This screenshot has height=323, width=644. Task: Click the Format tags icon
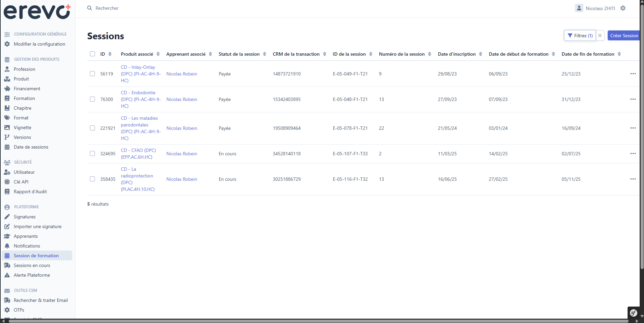pos(7,118)
